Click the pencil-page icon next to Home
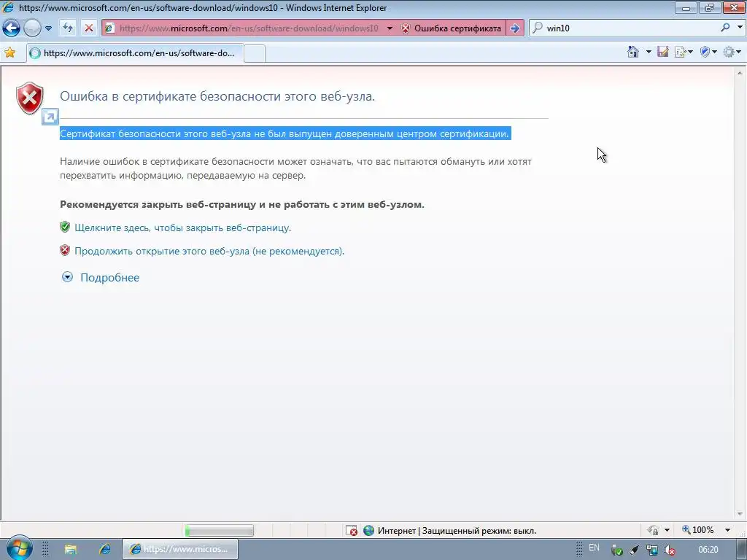 [x=662, y=52]
